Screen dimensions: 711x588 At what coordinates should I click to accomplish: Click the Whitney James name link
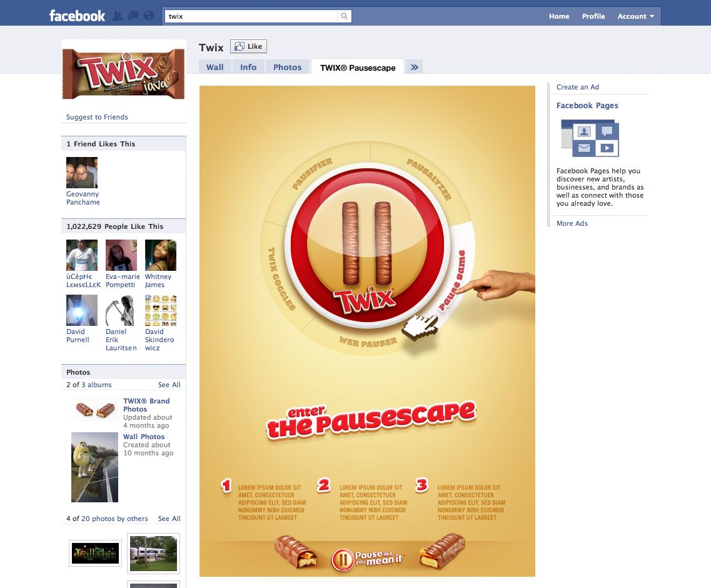click(x=158, y=281)
